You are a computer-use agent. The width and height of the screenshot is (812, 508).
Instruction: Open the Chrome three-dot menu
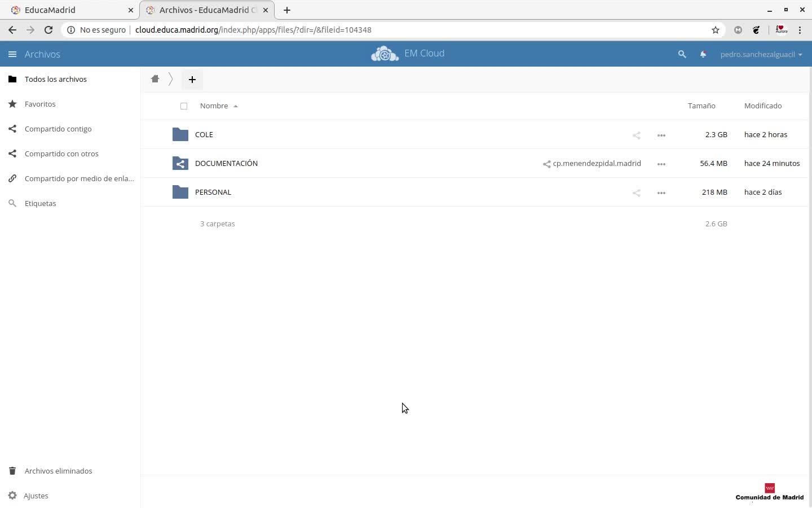tap(800, 30)
